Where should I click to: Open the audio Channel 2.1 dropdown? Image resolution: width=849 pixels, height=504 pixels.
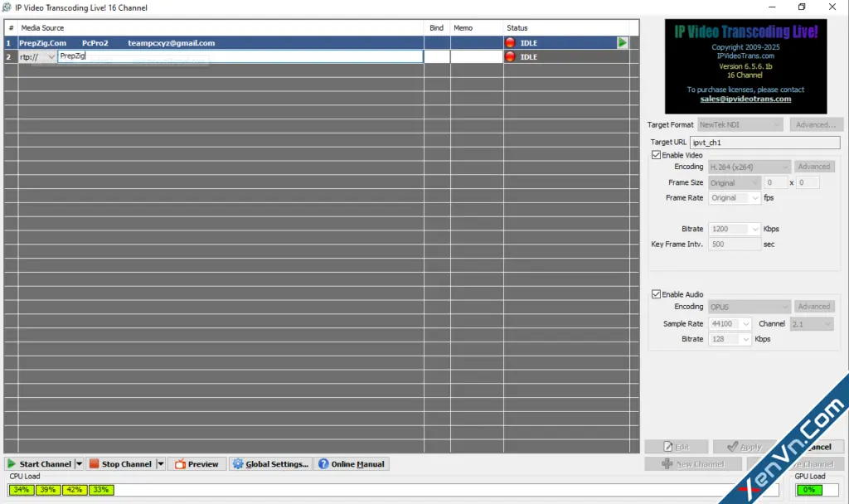point(811,324)
